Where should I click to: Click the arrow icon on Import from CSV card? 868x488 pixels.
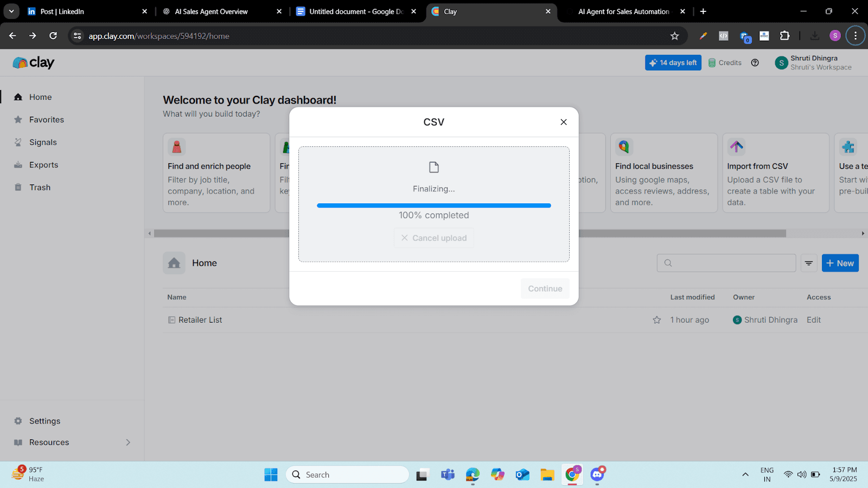click(x=736, y=147)
